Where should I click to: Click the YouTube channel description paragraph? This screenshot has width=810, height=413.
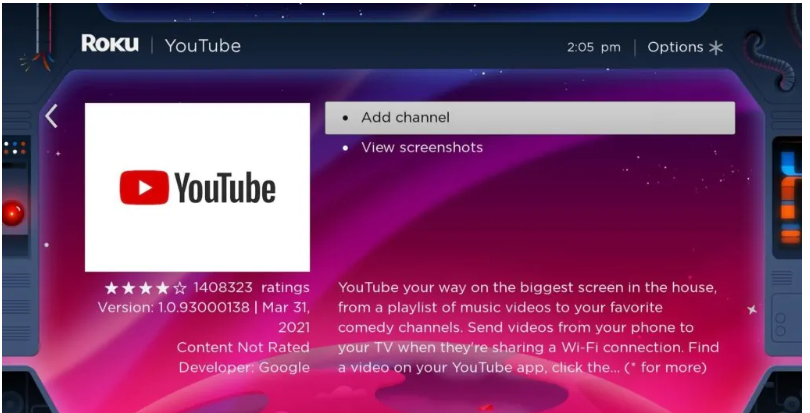(528, 327)
